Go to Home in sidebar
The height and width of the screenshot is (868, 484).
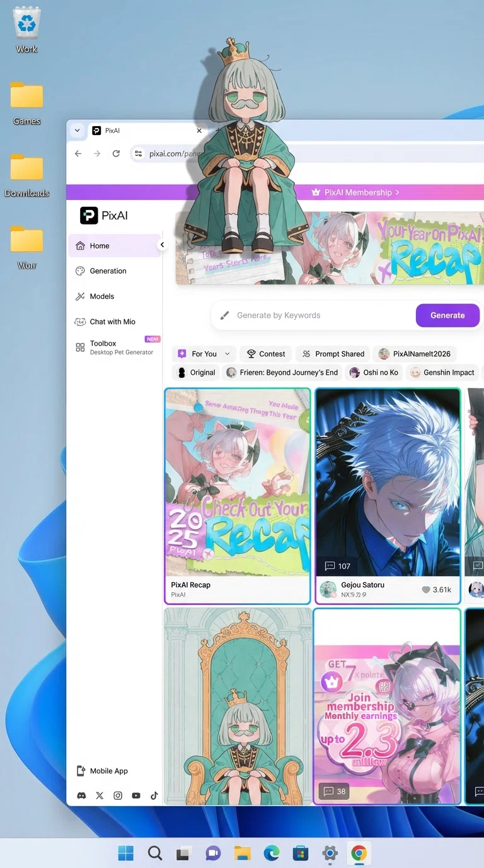pyautogui.click(x=114, y=245)
